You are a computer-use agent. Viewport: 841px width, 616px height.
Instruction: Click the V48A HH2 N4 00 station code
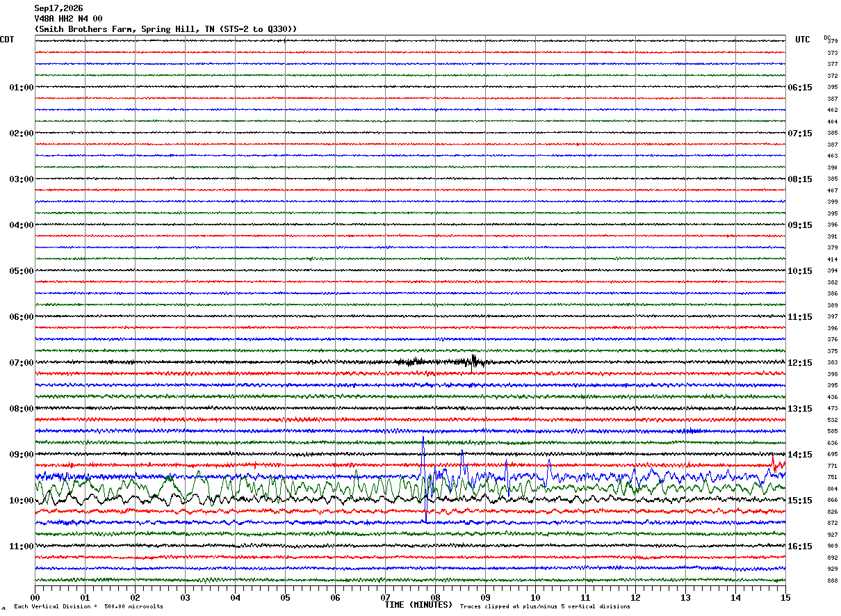[68, 19]
